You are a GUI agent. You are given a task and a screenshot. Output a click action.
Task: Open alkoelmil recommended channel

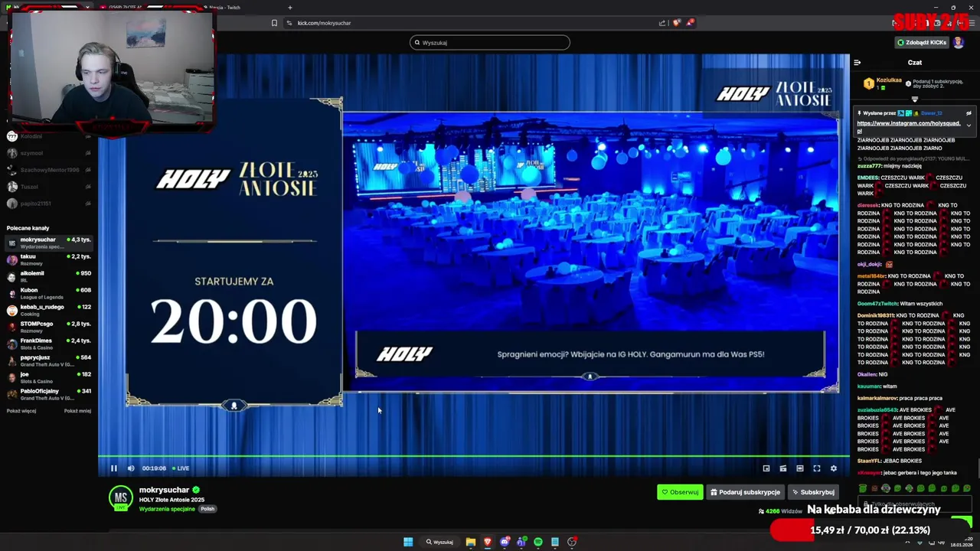[x=47, y=276]
